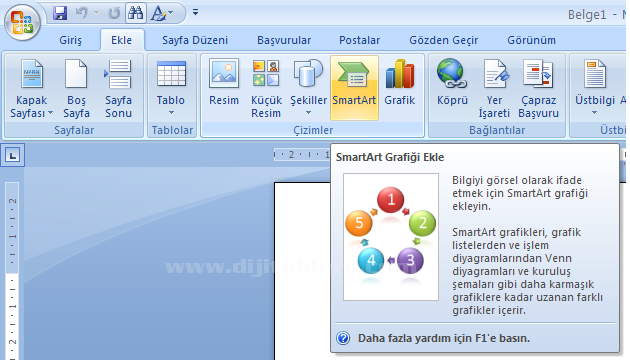
Task: Expand the Kapak Sayfası dropdown arrow
Action: [x=51, y=114]
